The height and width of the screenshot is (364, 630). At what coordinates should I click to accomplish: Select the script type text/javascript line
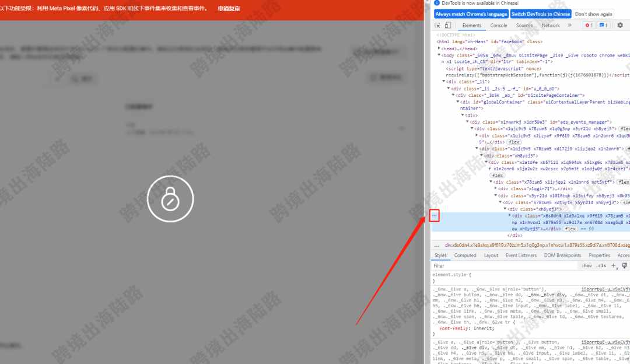pos(494,69)
